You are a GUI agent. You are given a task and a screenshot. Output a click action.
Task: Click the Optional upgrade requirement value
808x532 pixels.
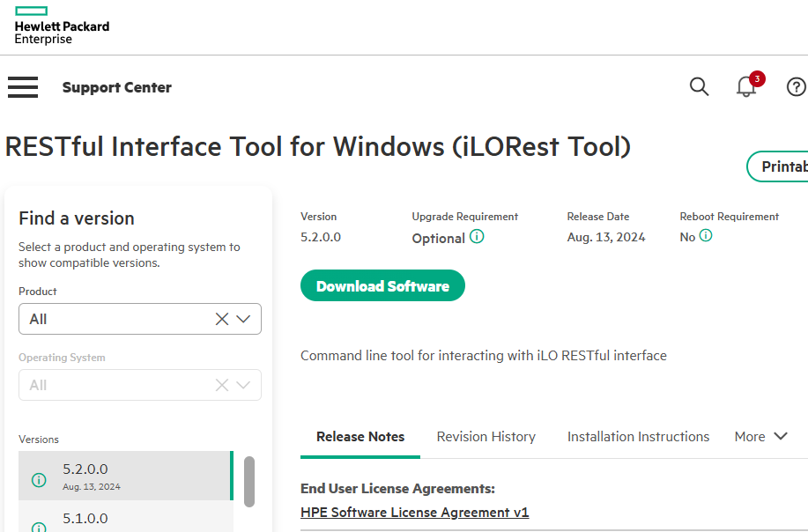(x=439, y=239)
